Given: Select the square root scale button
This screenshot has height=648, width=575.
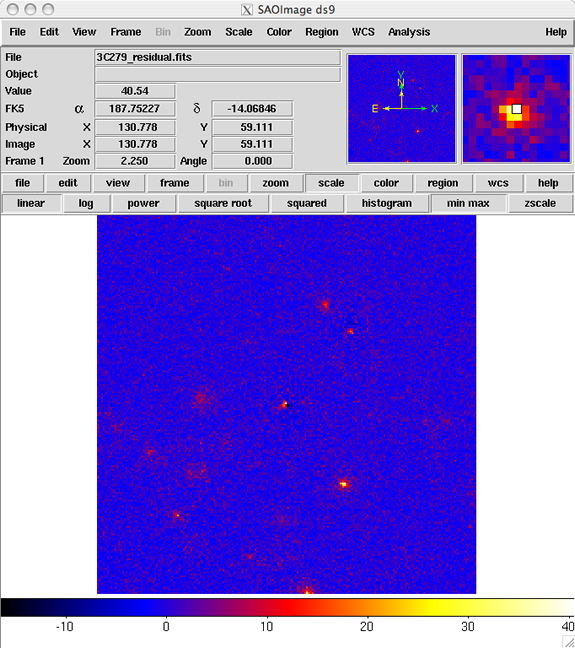Looking at the screenshot, I should coord(223,203).
